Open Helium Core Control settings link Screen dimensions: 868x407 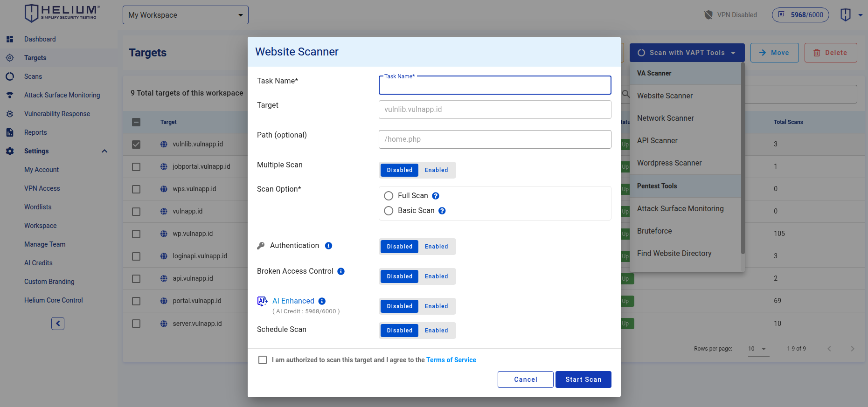pos(54,300)
